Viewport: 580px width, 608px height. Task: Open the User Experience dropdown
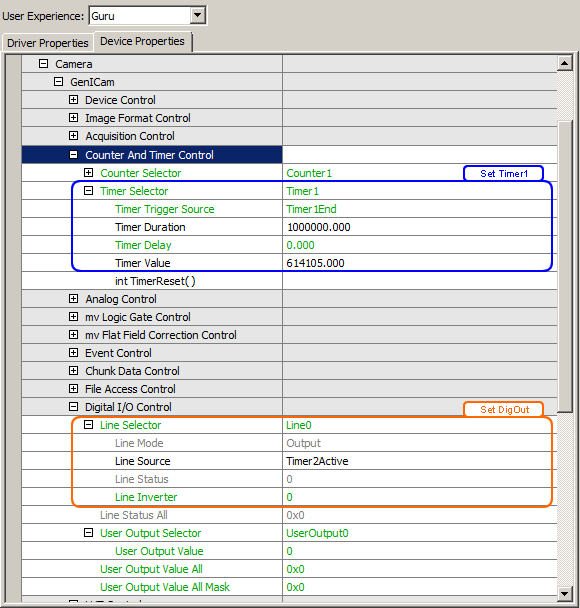coord(198,16)
